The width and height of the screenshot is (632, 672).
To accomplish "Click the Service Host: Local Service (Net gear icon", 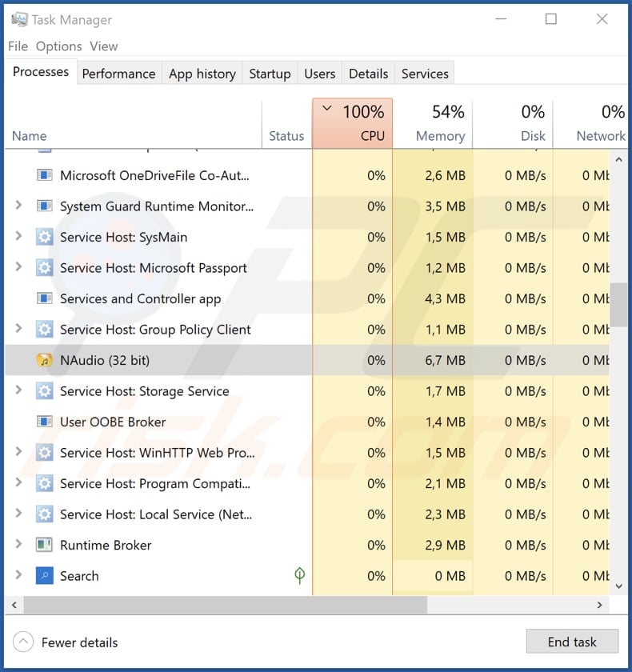I will (45, 514).
